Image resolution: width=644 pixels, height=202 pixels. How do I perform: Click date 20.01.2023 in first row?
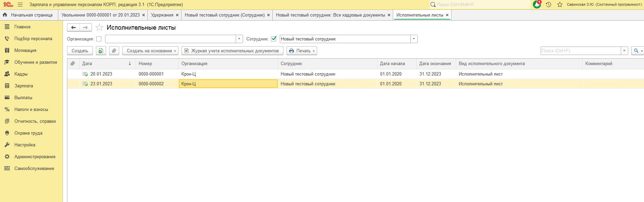coord(101,74)
